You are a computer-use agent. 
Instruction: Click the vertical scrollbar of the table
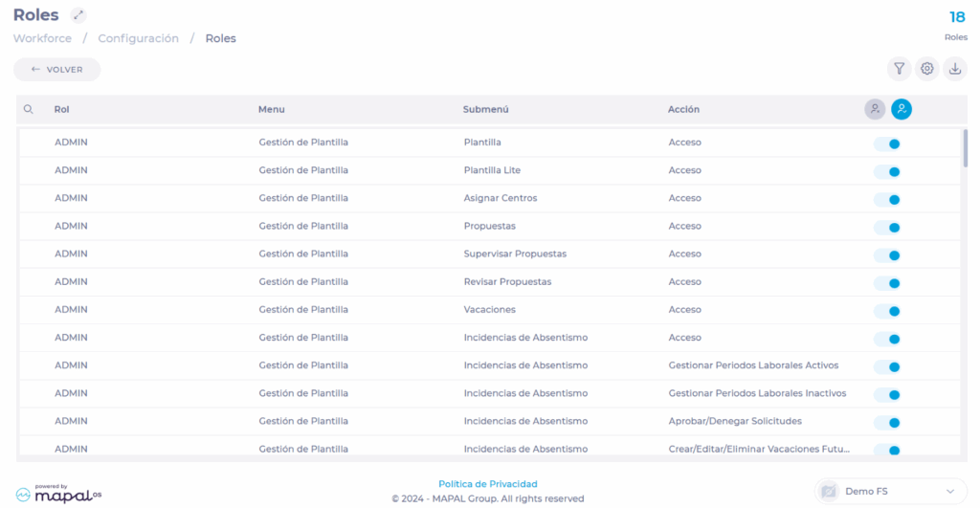point(965,148)
